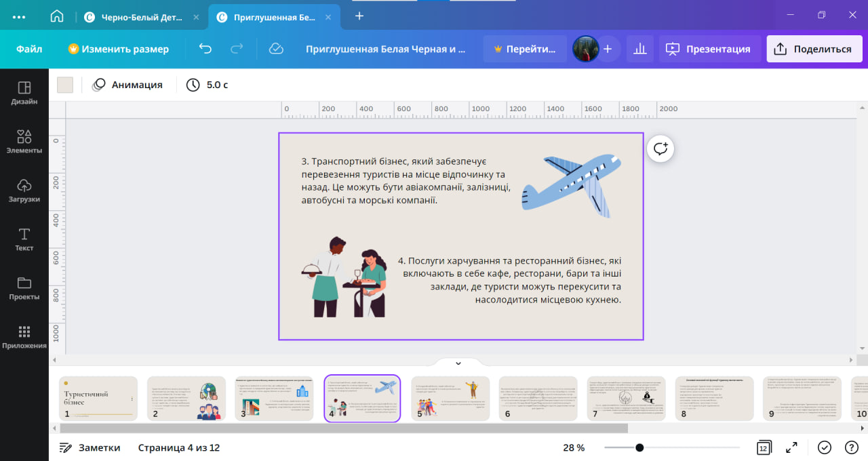
Task: Select the Текст tool in sidebar
Action: (24, 239)
